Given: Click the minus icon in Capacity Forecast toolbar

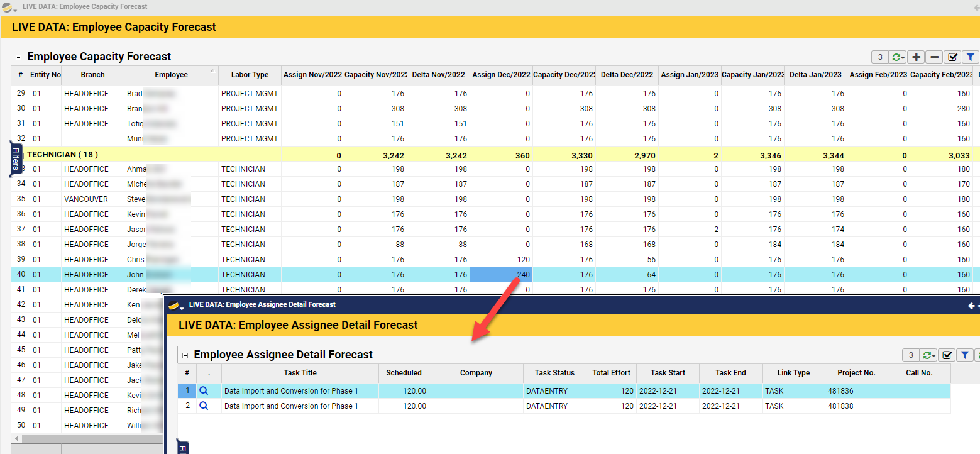Looking at the screenshot, I should pos(935,57).
